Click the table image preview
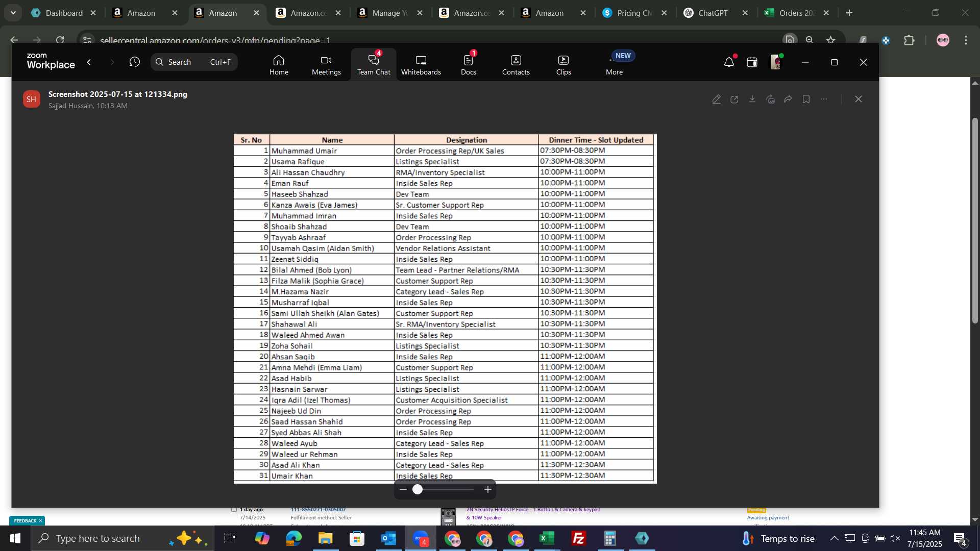 tap(445, 309)
